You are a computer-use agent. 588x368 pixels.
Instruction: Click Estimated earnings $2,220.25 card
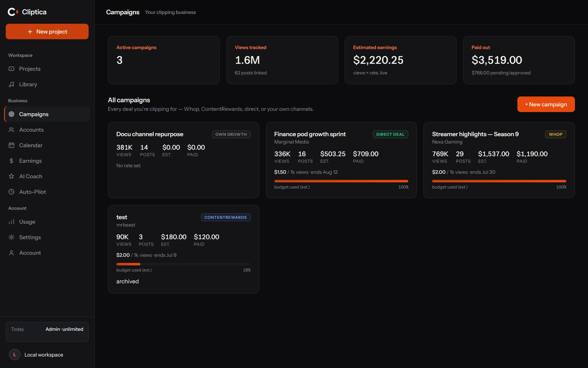pos(400,60)
